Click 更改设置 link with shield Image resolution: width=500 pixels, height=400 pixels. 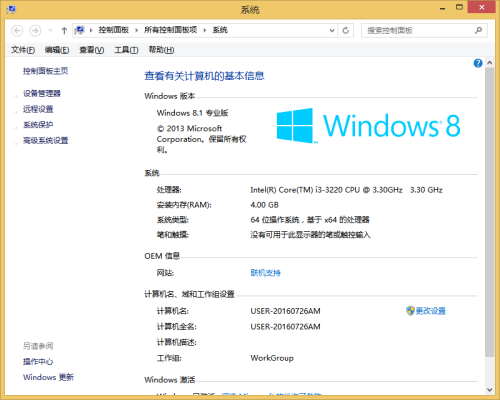click(x=430, y=311)
